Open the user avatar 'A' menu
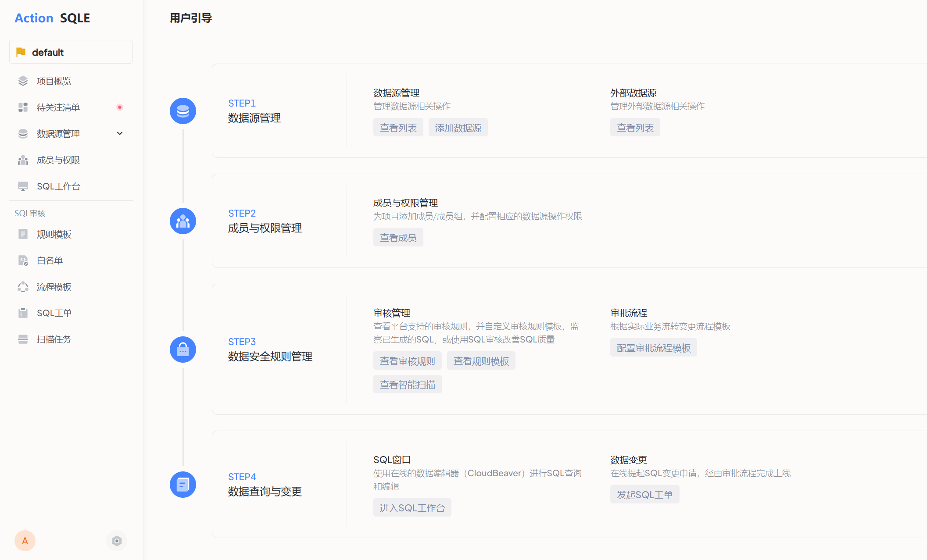The height and width of the screenshot is (560, 927). point(25,541)
